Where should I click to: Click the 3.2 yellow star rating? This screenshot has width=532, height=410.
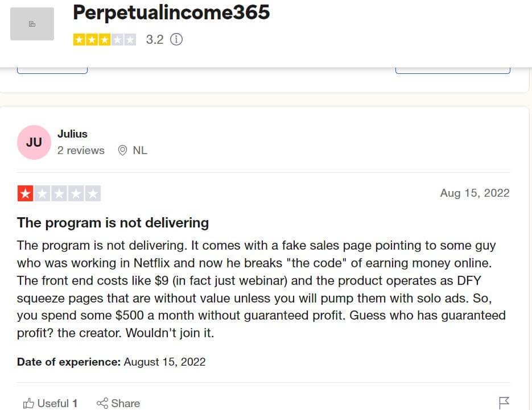click(105, 40)
